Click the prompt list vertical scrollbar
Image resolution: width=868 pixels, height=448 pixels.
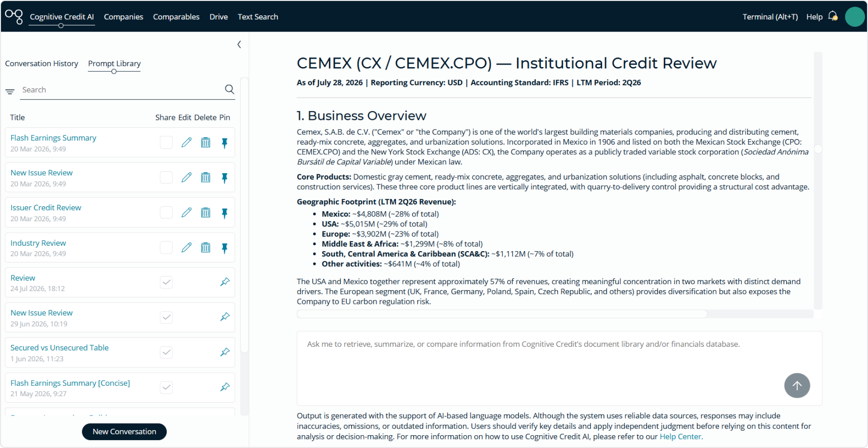[x=244, y=215]
